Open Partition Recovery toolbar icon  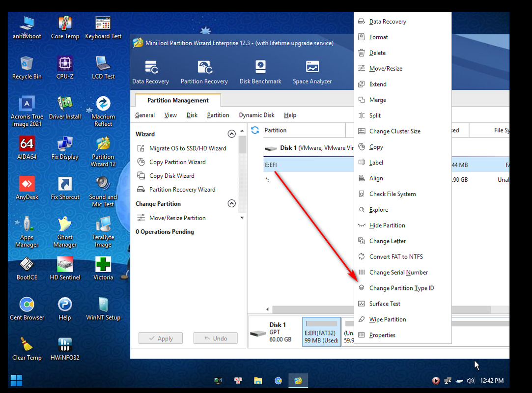204,72
